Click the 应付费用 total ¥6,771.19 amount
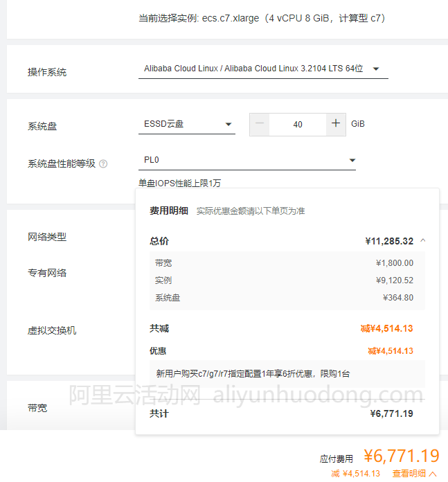This screenshot has height=482, width=448. click(x=402, y=456)
